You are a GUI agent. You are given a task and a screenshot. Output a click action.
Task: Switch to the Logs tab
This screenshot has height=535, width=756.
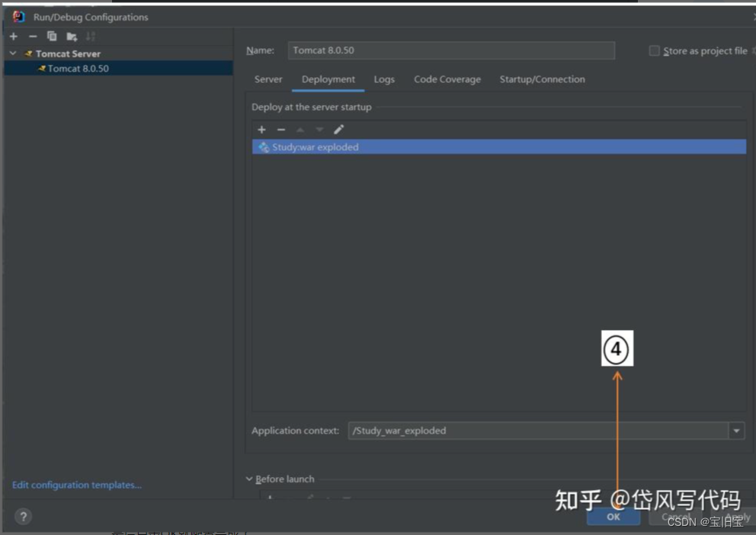click(x=384, y=79)
